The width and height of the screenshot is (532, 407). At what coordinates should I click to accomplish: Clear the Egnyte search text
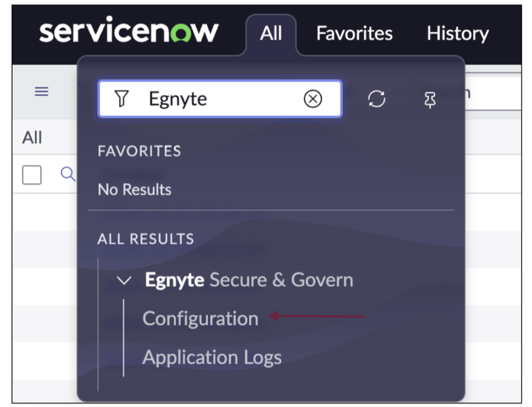pos(313,98)
